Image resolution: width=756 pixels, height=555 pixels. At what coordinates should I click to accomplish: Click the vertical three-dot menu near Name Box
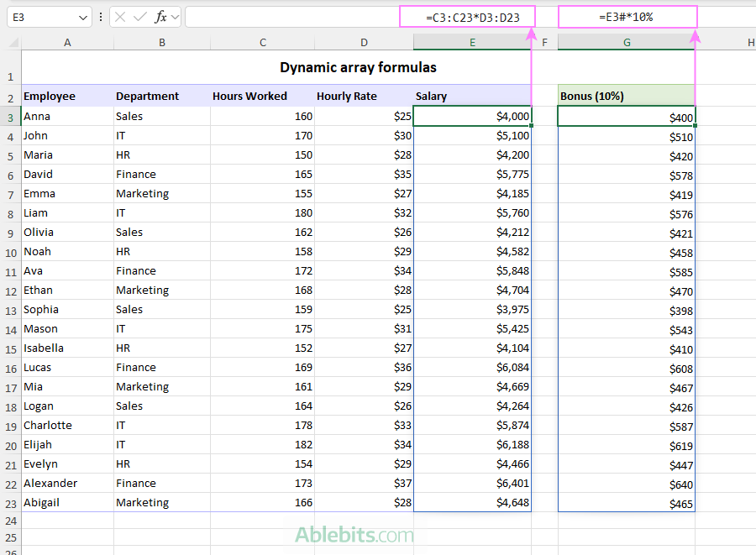coord(100,16)
